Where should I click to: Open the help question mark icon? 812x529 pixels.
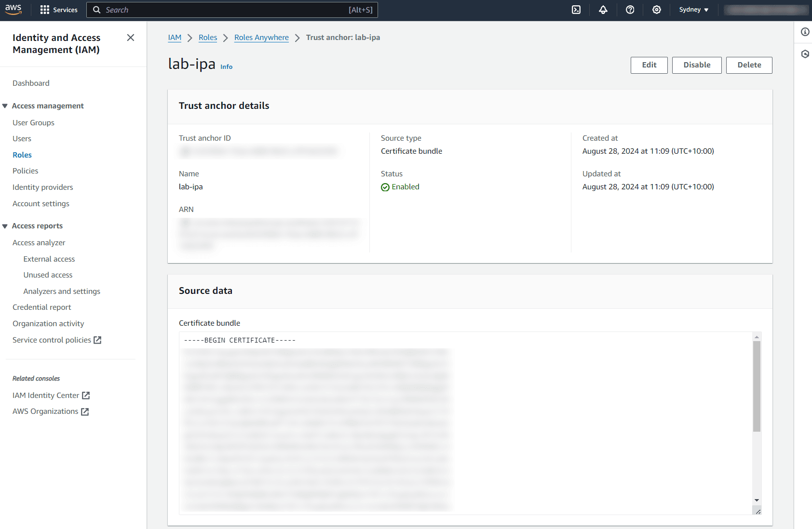click(630, 10)
